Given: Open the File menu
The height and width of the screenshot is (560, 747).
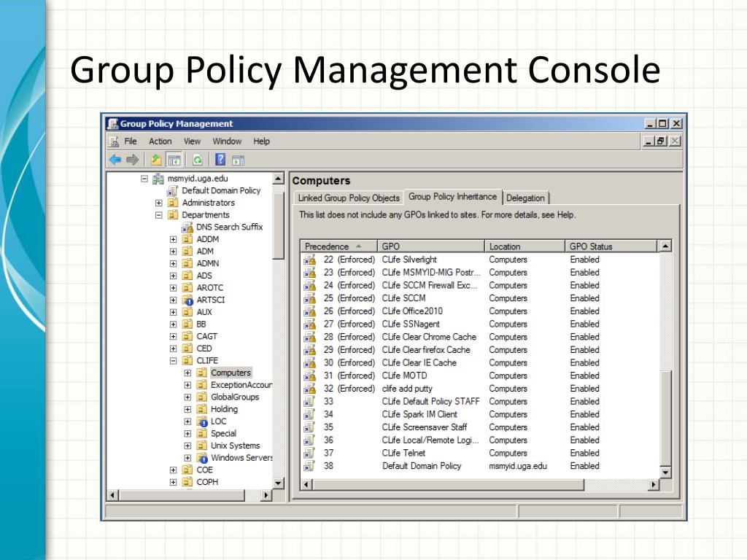Looking at the screenshot, I should [x=131, y=141].
